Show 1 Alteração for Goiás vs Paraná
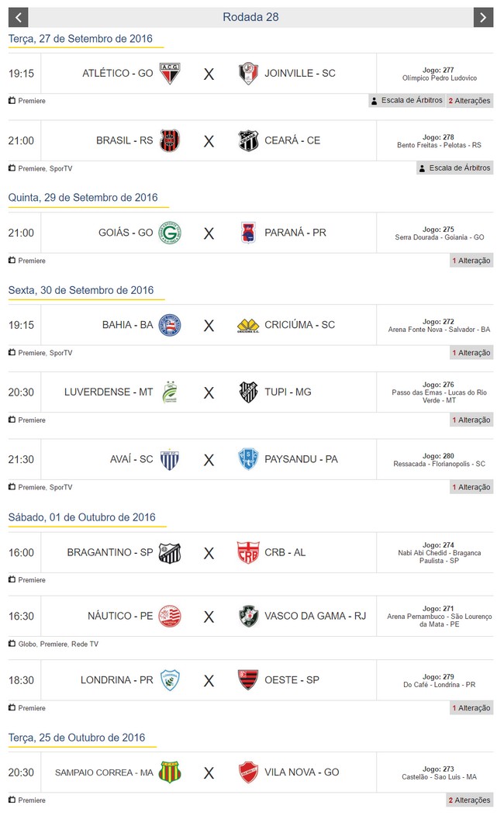 (471, 261)
